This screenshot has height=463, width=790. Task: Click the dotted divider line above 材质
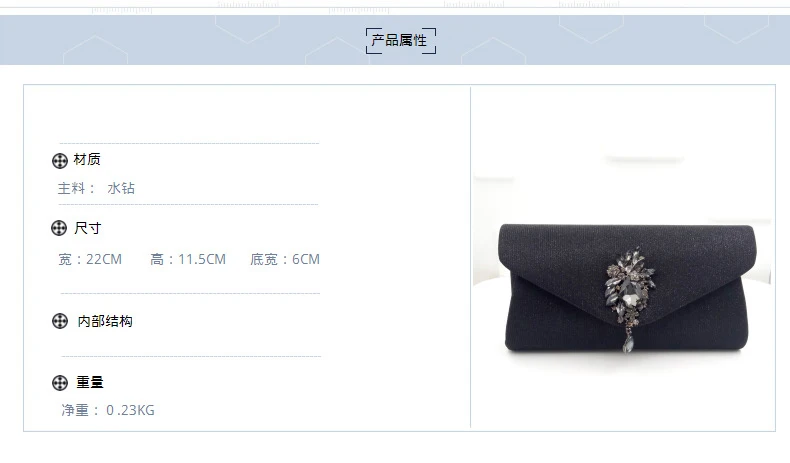tap(189, 143)
